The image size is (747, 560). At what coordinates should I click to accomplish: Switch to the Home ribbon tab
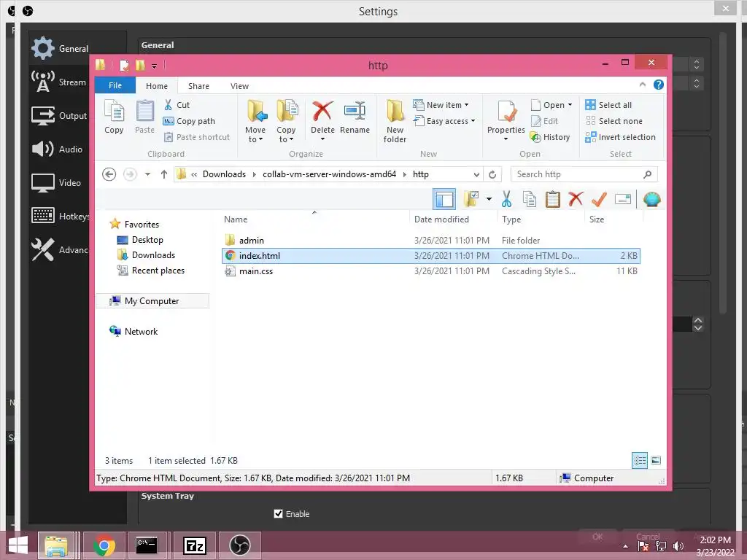(157, 86)
